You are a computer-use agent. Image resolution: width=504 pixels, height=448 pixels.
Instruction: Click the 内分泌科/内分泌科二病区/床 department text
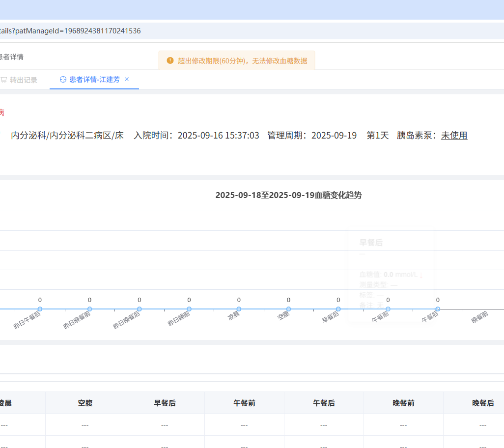click(x=67, y=135)
